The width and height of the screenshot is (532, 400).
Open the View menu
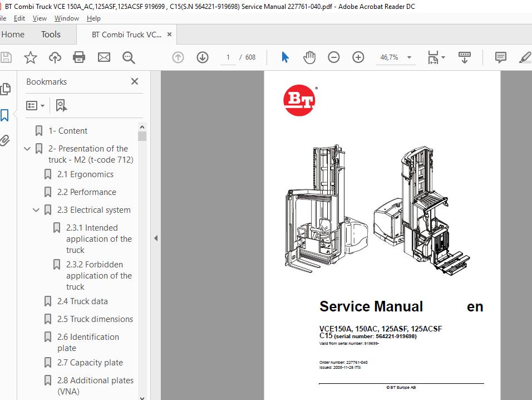tap(40, 18)
